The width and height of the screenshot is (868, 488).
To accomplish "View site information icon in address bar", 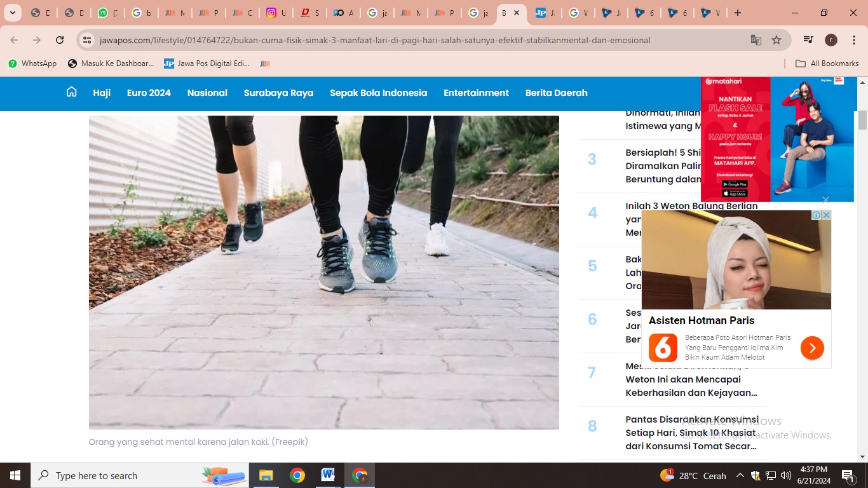I will [x=88, y=40].
